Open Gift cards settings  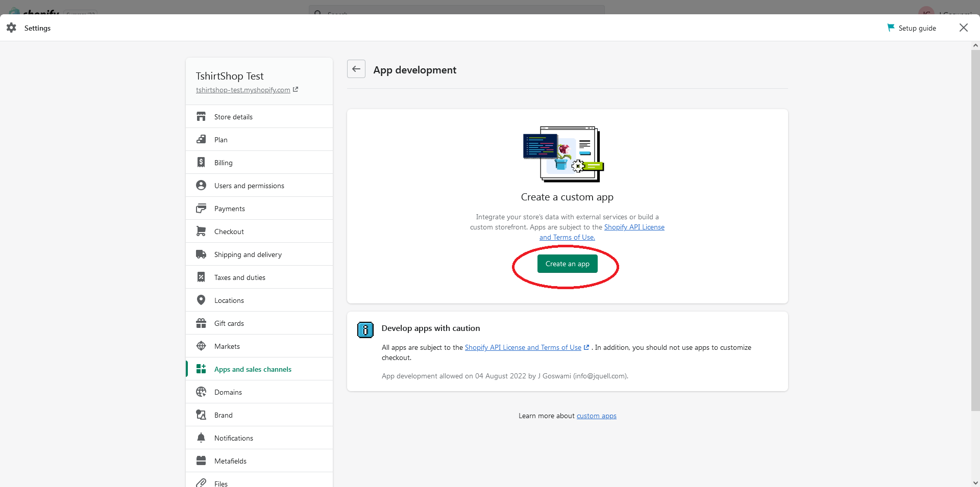pyautogui.click(x=259, y=323)
